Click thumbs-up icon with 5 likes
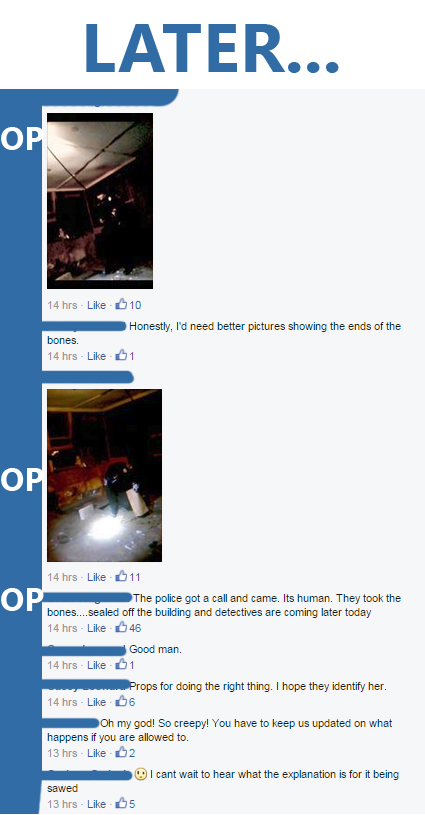The height and width of the screenshot is (815, 425). [x=121, y=803]
